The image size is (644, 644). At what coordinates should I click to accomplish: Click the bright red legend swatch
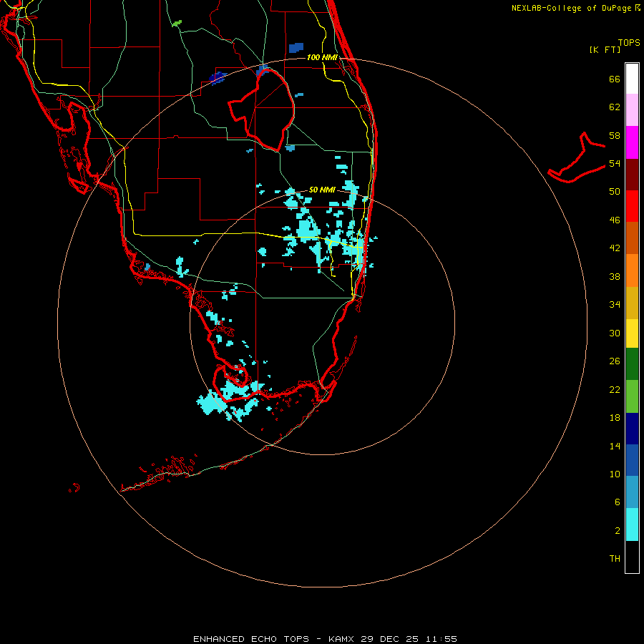[x=632, y=206]
